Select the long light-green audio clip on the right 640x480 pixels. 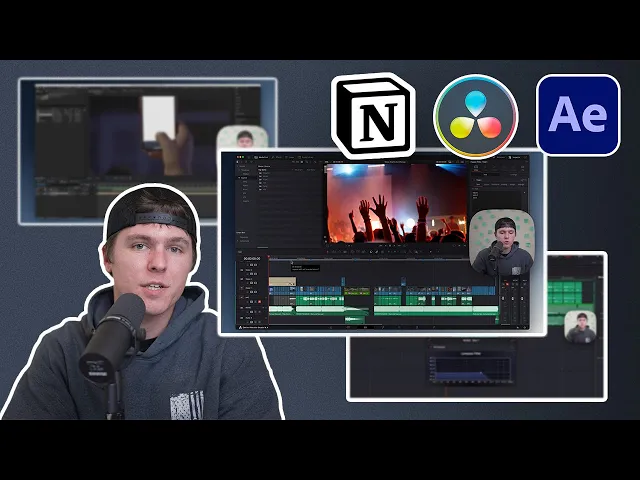436,310
